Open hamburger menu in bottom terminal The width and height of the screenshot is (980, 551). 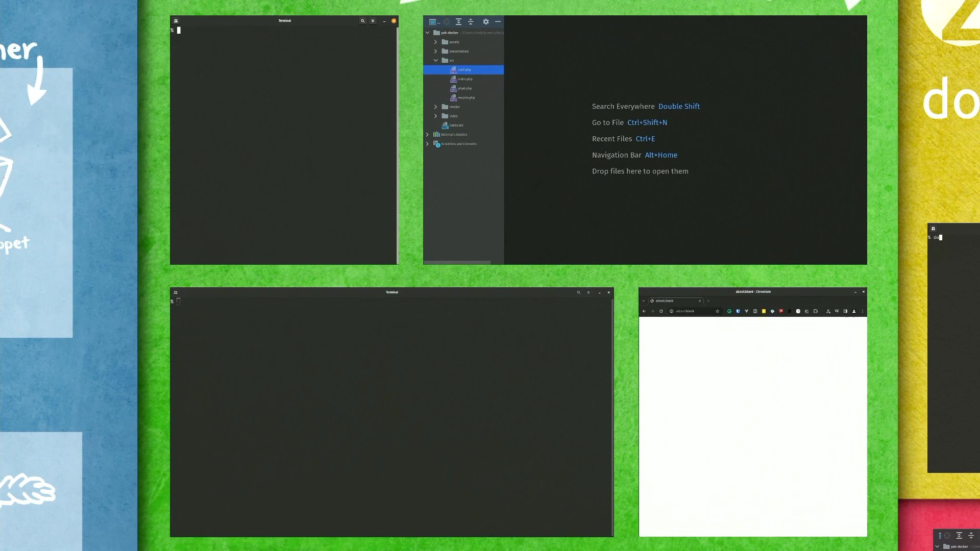click(589, 292)
